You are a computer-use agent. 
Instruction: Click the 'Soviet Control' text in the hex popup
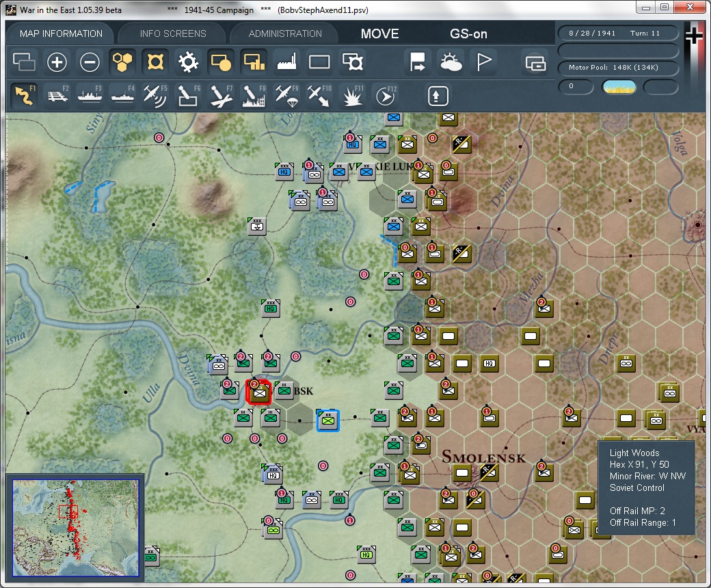[636, 487]
